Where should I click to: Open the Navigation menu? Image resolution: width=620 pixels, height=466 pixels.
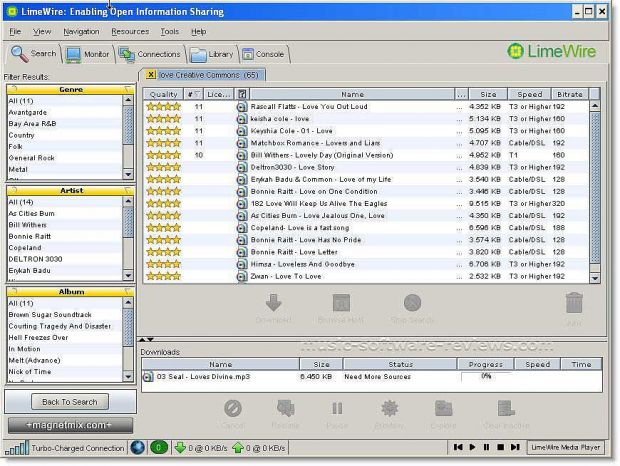pos(81,32)
